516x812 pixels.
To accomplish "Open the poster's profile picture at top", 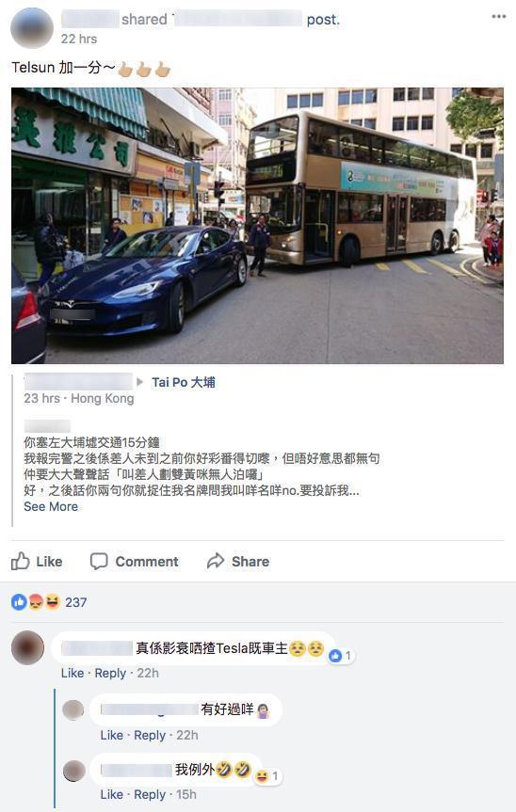I will (x=32, y=28).
